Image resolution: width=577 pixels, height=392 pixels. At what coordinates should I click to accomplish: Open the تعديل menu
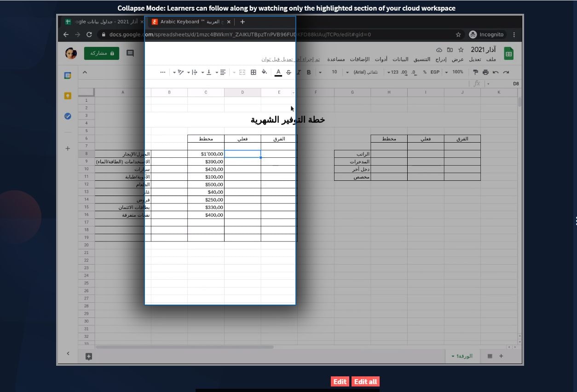[x=475, y=59]
